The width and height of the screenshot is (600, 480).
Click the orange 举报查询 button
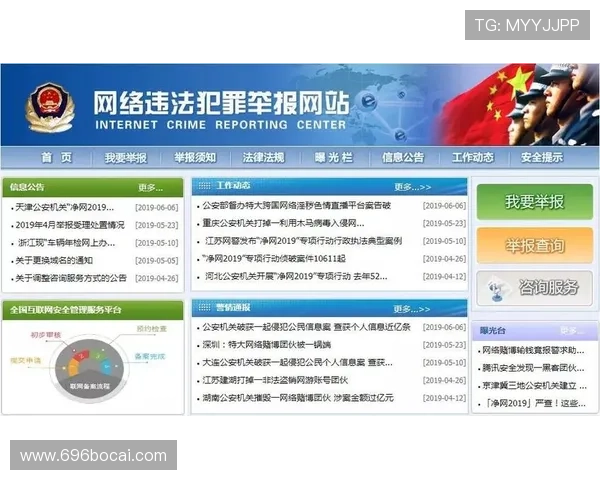pyautogui.click(x=535, y=245)
